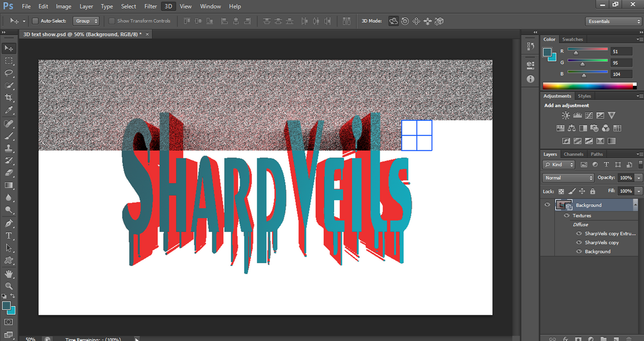Open the Filter menu
Image resolution: width=644 pixels, height=341 pixels.
tap(150, 7)
